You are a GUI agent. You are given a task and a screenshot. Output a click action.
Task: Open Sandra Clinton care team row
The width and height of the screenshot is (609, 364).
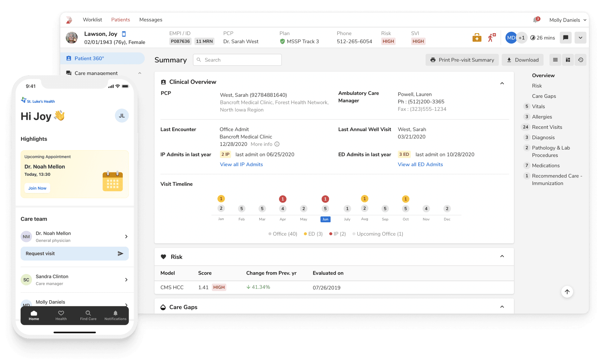click(75, 280)
